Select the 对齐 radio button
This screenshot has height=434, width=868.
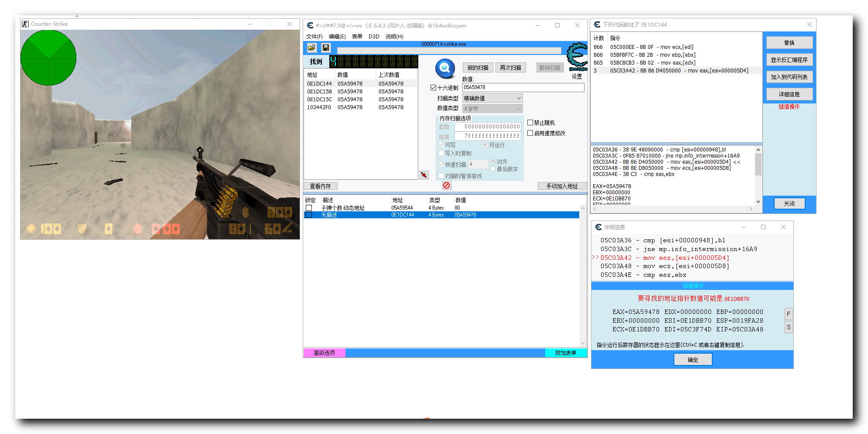click(x=493, y=162)
